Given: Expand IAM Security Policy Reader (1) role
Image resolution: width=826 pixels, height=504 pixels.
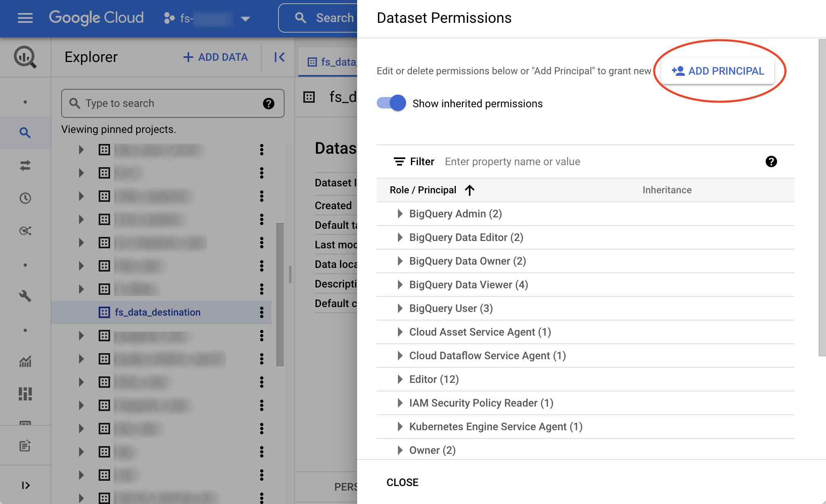Looking at the screenshot, I should coord(400,403).
